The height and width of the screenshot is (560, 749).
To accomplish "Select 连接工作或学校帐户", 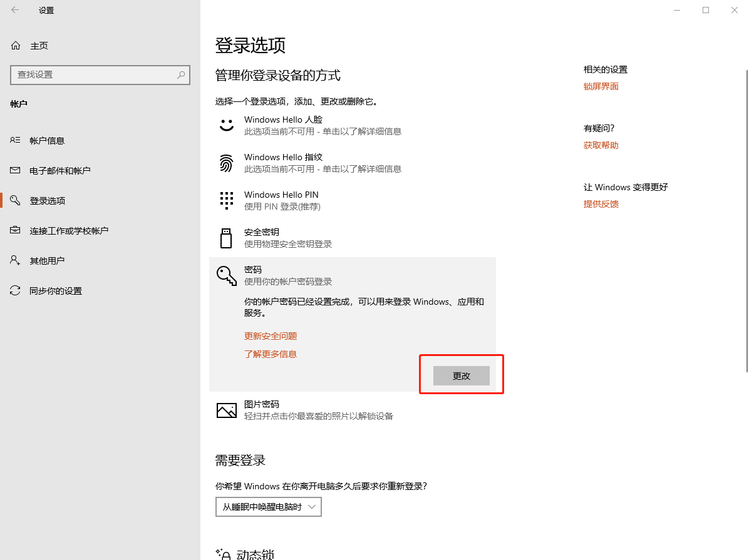I will click(x=69, y=230).
